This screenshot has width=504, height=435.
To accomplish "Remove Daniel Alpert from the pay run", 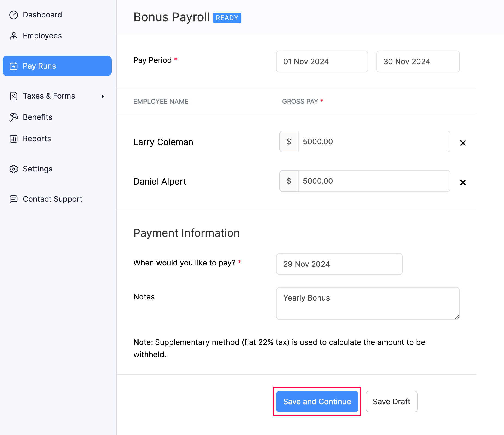I will 463,182.
